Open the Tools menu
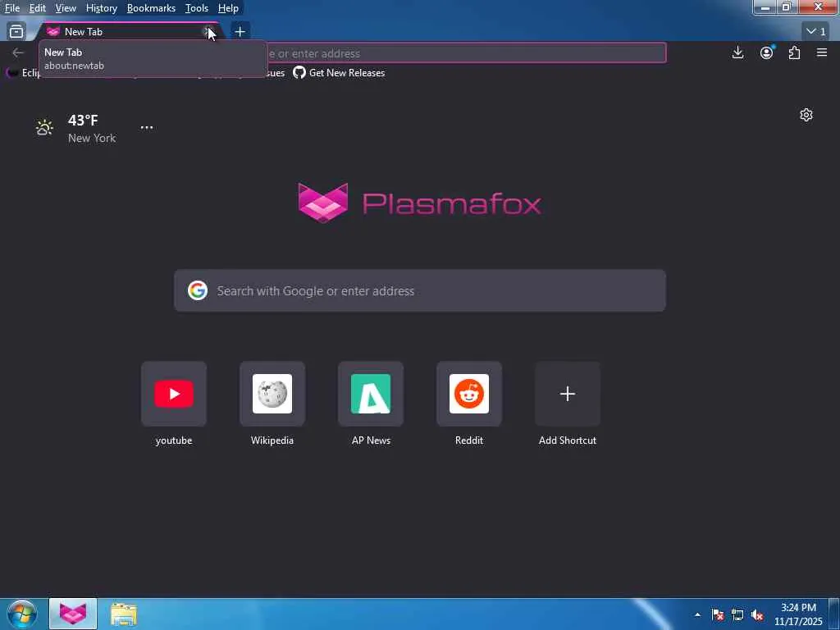Viewport: 840px width, 630px height. pos(197,8)
